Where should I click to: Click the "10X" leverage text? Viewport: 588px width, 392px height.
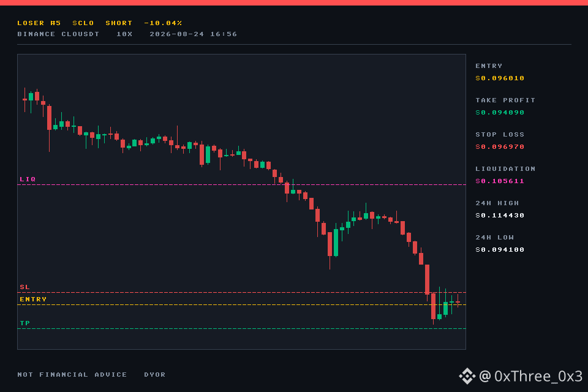pyautogui.click(x=124, y=34)
